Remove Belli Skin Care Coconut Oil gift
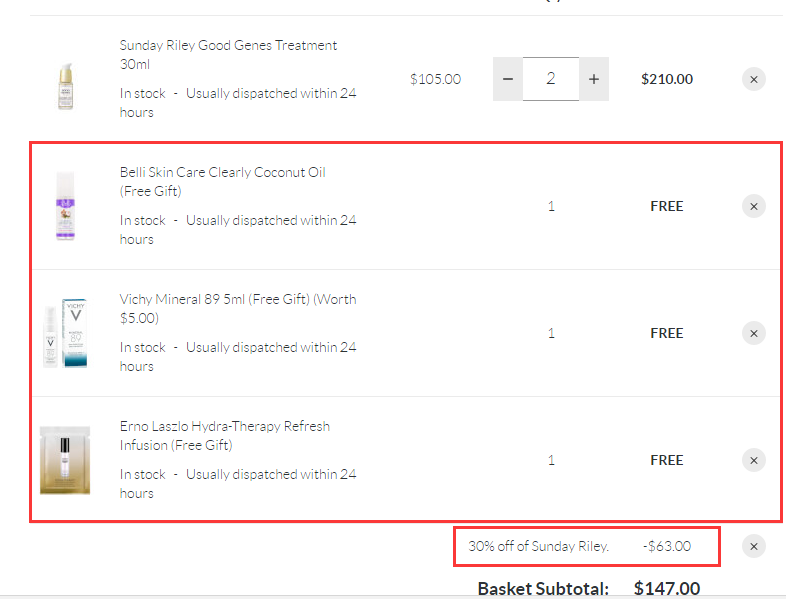Image resolution: width=786 pixels, height=599 pixels. [754, 206]
